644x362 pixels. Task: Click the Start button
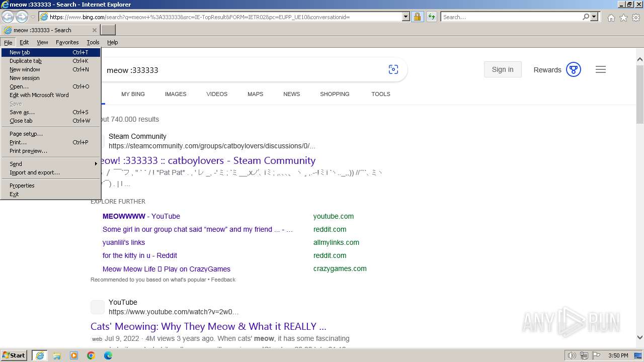coord(14,355)
